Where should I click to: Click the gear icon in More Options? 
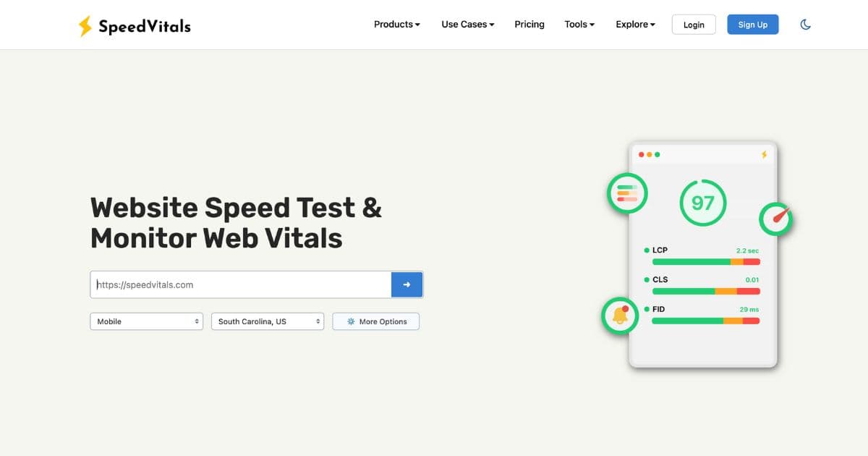pyautogui.click(x=351, y=321)
